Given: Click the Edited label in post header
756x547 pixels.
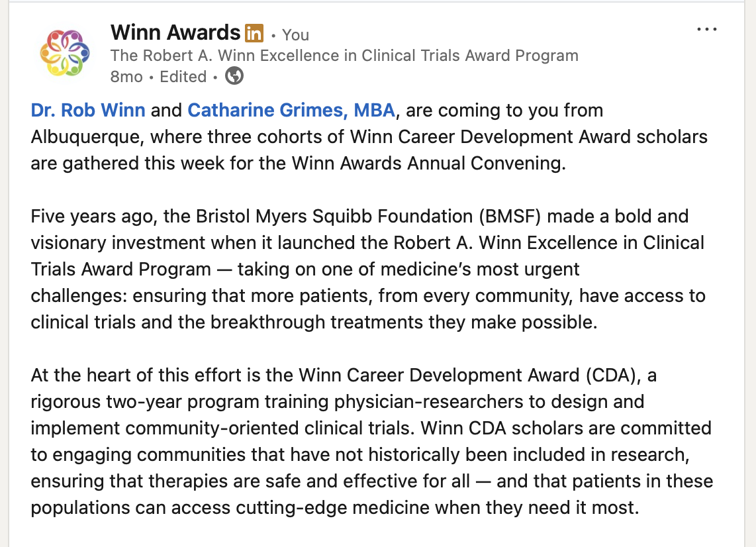Looking at the screenshot, I should [x=183, y=77].
